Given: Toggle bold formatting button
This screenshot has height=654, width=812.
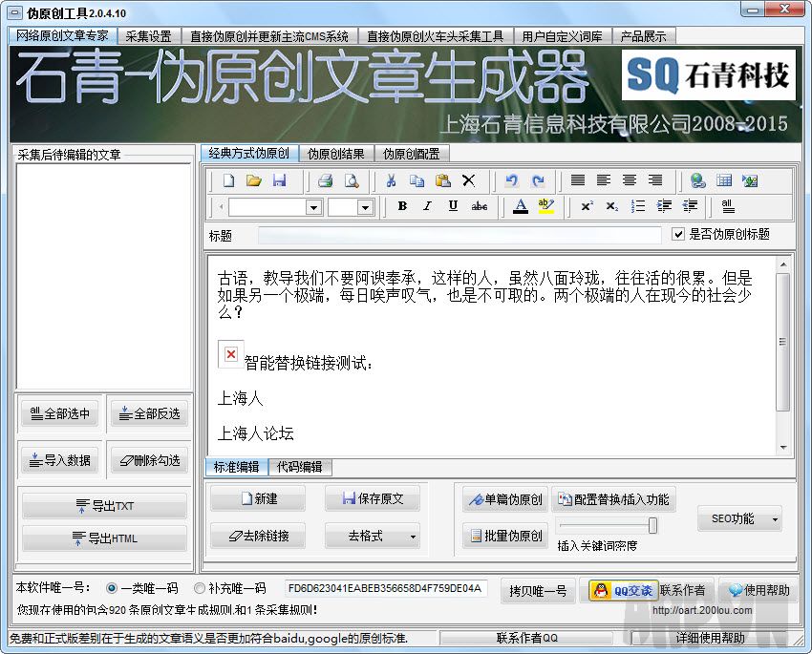Looking at the screenshot, I should 402,206.
